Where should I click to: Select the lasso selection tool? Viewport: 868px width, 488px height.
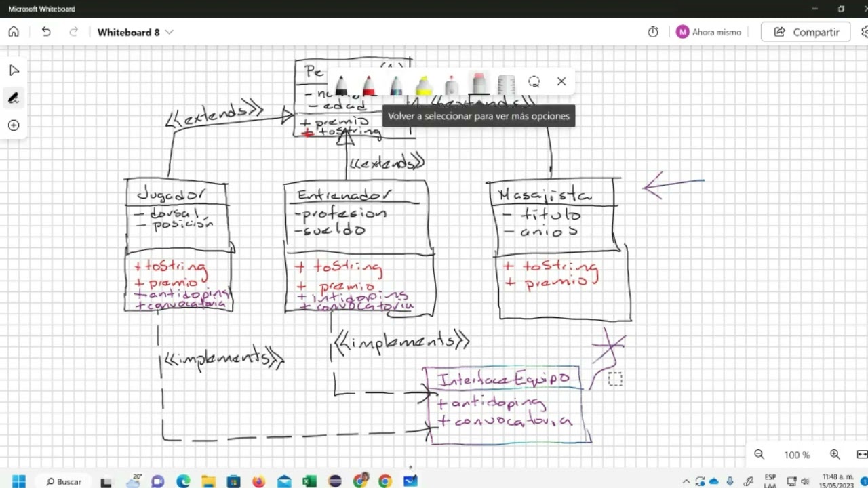534,81
